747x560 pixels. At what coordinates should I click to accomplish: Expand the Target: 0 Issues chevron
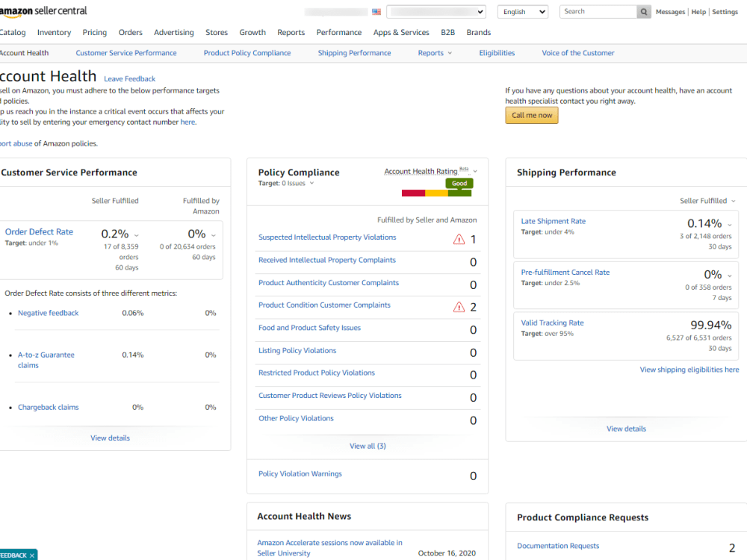click(312, 184)
